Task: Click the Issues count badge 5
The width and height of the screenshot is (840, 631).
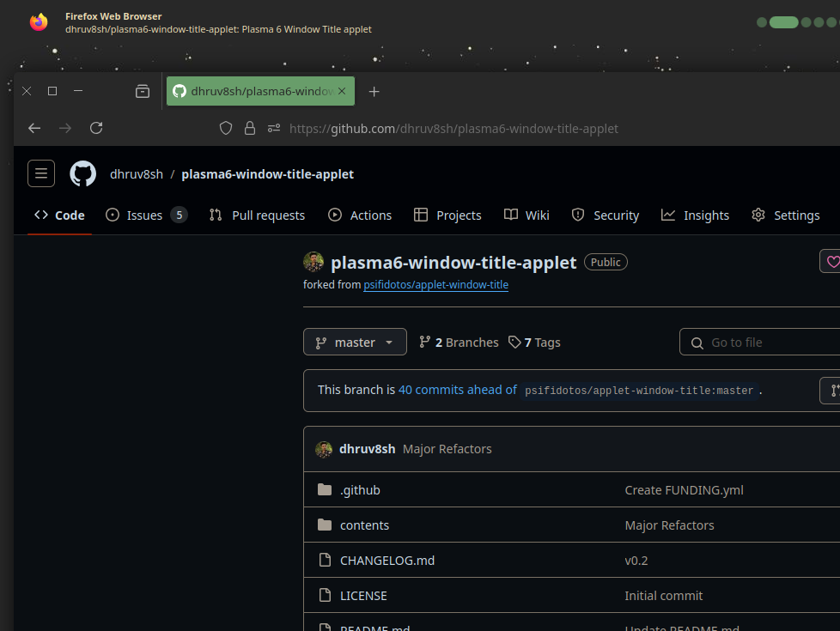Action: 179,215
